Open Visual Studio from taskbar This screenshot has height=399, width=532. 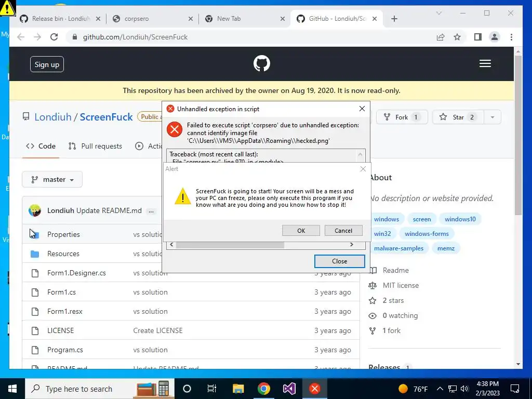coord(289,389)
